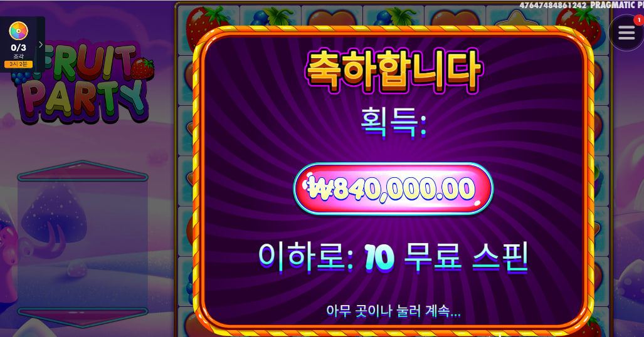Click the strawberry in the Fruit Party logo
644x337 pixels.
coord(143,68)
